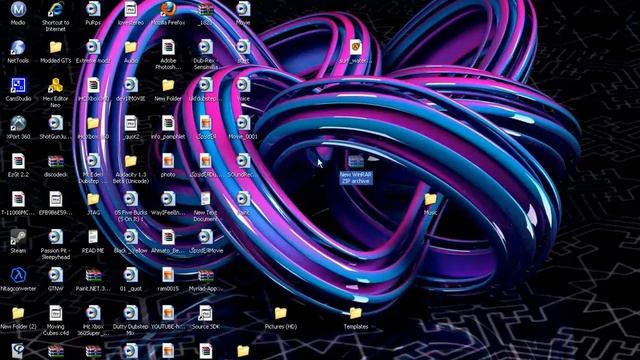Select the Dub-Rex Sensimilla audio file

point(206,47)
